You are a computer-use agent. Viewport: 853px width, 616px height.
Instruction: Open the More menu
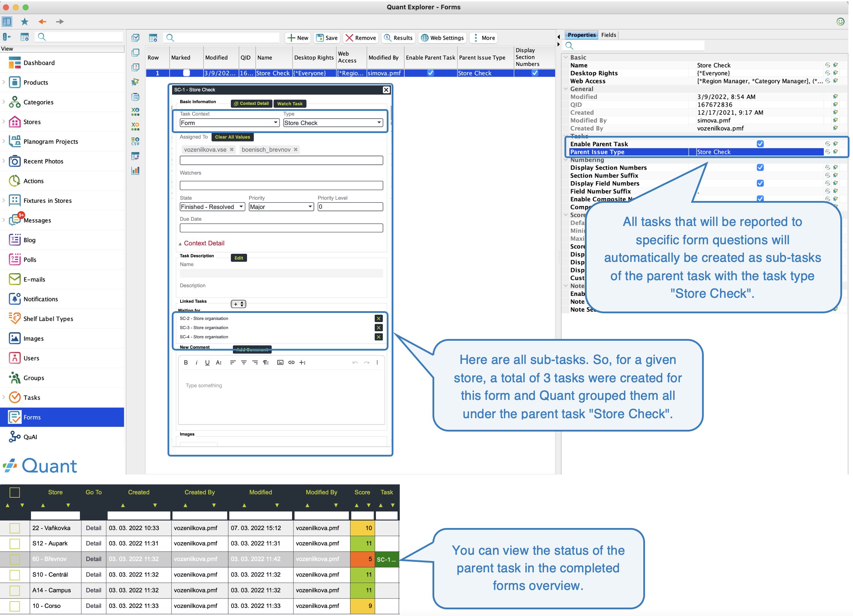click(484, 38)
